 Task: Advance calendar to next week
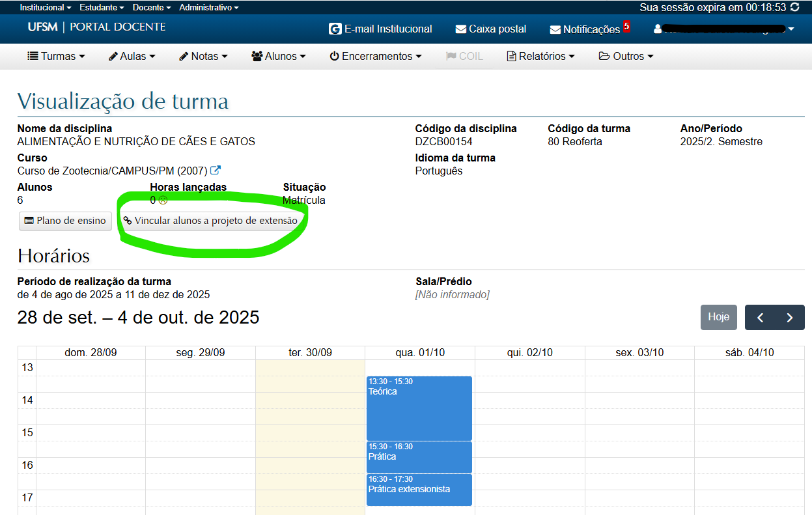click(x=790, y=318)
